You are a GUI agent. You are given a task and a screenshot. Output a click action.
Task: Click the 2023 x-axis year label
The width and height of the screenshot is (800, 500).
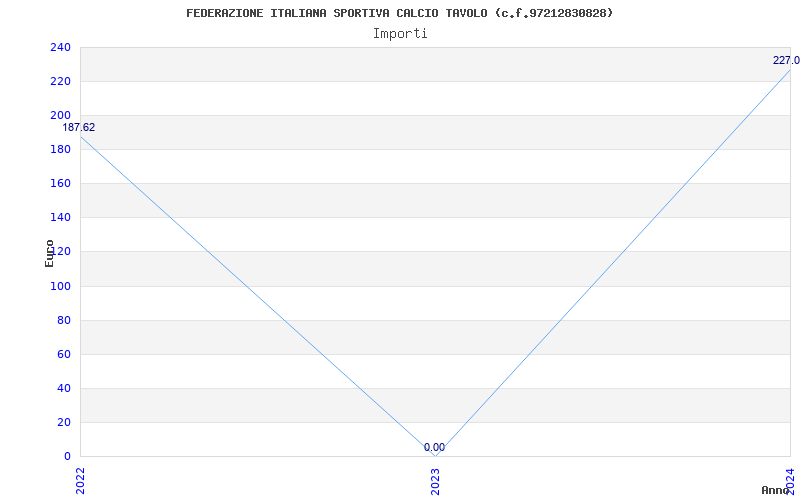[x=435, y=481]
